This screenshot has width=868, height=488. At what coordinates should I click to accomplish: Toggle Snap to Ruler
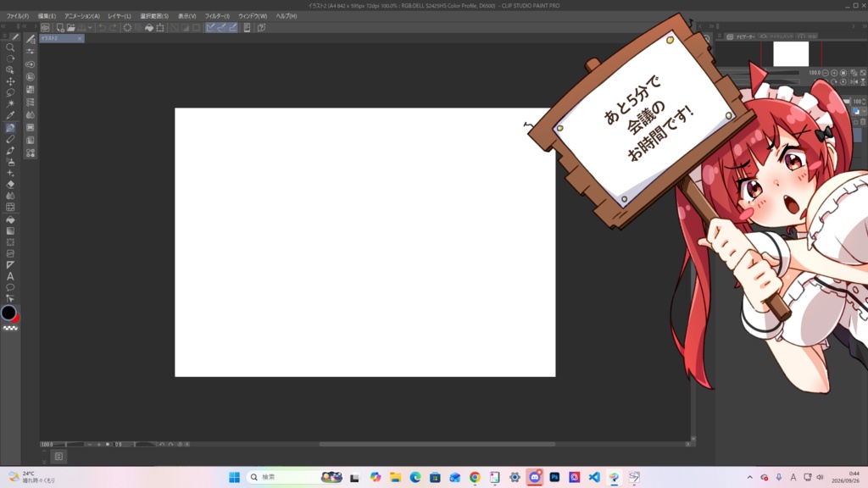[210, 27]
